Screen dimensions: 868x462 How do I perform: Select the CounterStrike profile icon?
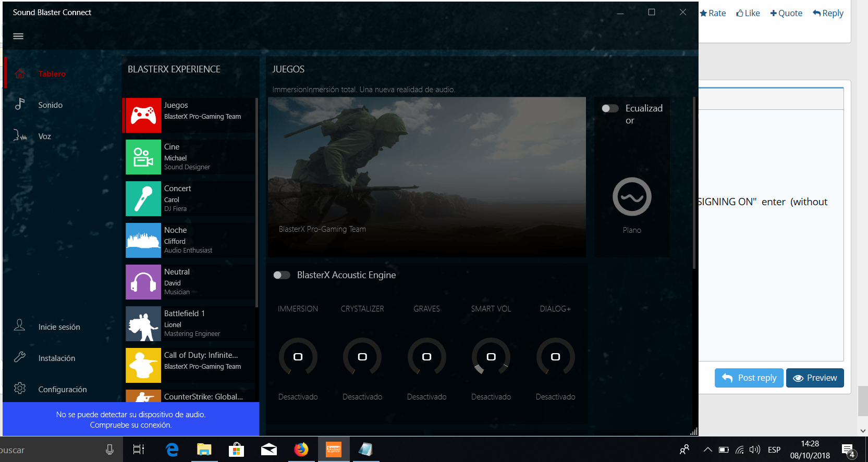[x=143, y=396]
